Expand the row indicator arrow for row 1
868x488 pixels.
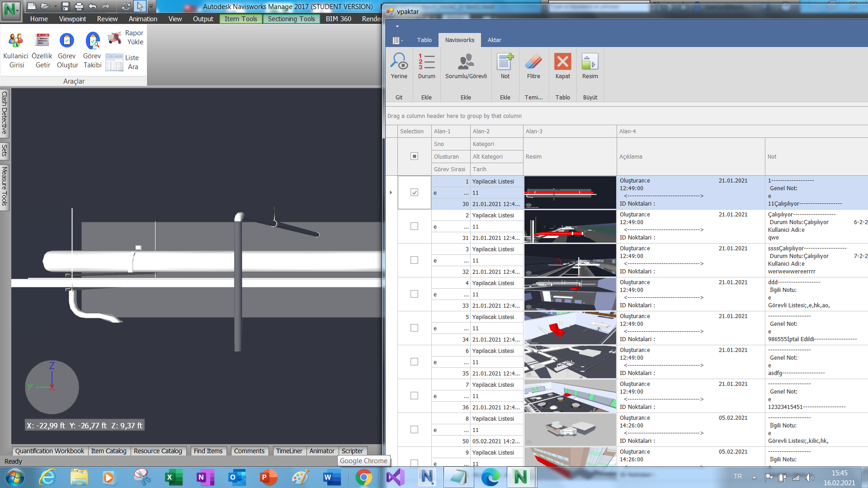tap(391, 192)
